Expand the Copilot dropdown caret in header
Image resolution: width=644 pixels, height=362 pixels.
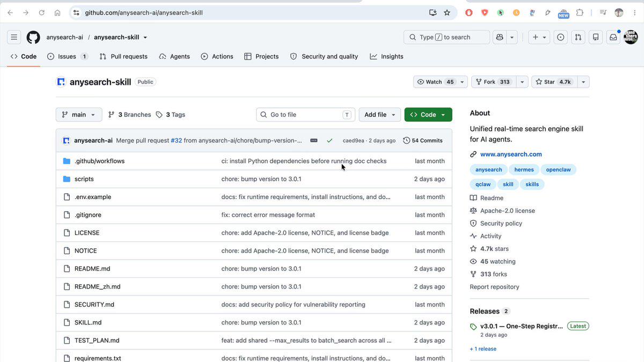(x=513, y=37)
